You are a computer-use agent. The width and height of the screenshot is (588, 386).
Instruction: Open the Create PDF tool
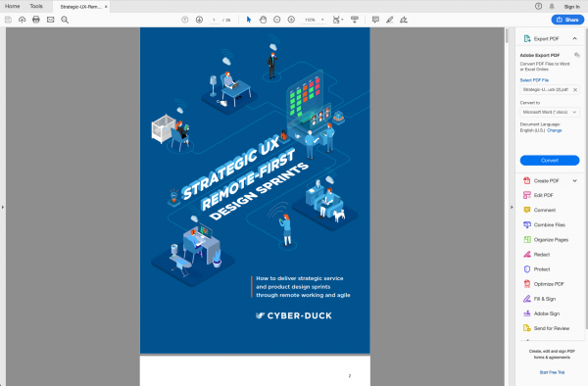547,180
